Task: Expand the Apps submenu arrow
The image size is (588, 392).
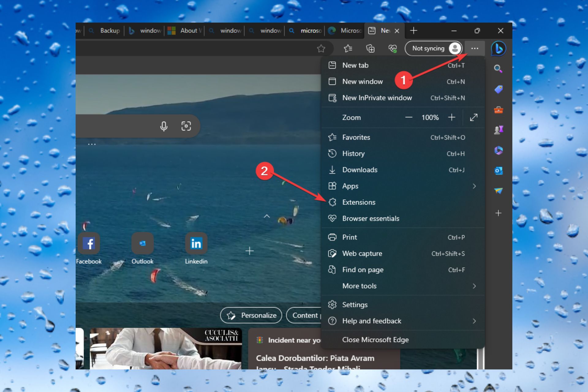Action: point(474,186)
